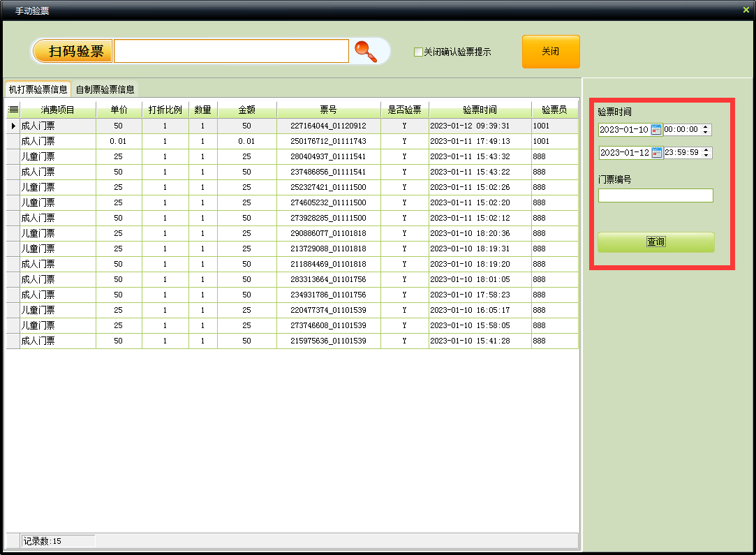Screen dimensions: 756x555
Task: Select the row with ticket 250176712_01111743
Action: point(328,142)
